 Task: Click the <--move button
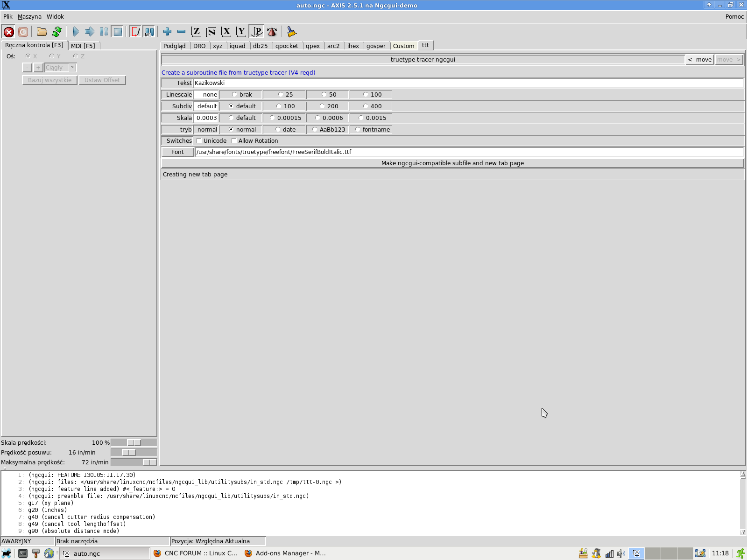pyautogui.click(x=699, y=60)
